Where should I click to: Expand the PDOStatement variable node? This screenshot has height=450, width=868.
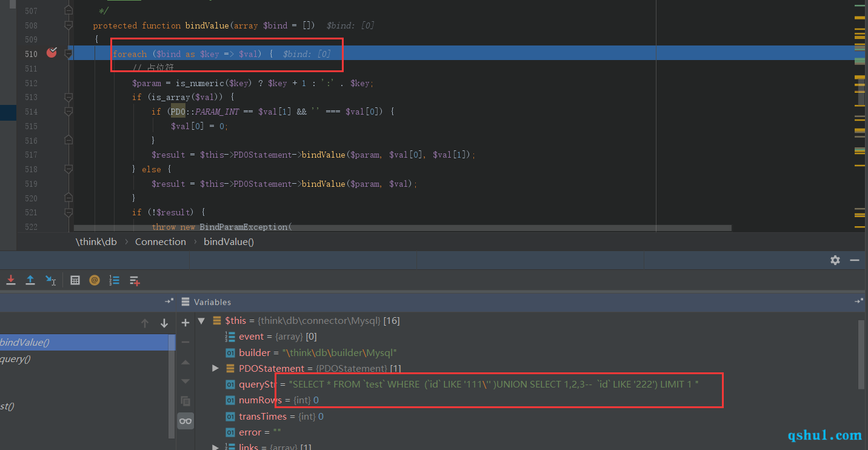pos(215,368)
